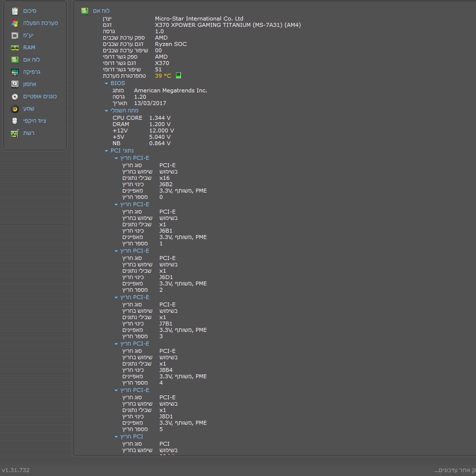Click the Audio speaker icon in sidebar

coord(15,109)
